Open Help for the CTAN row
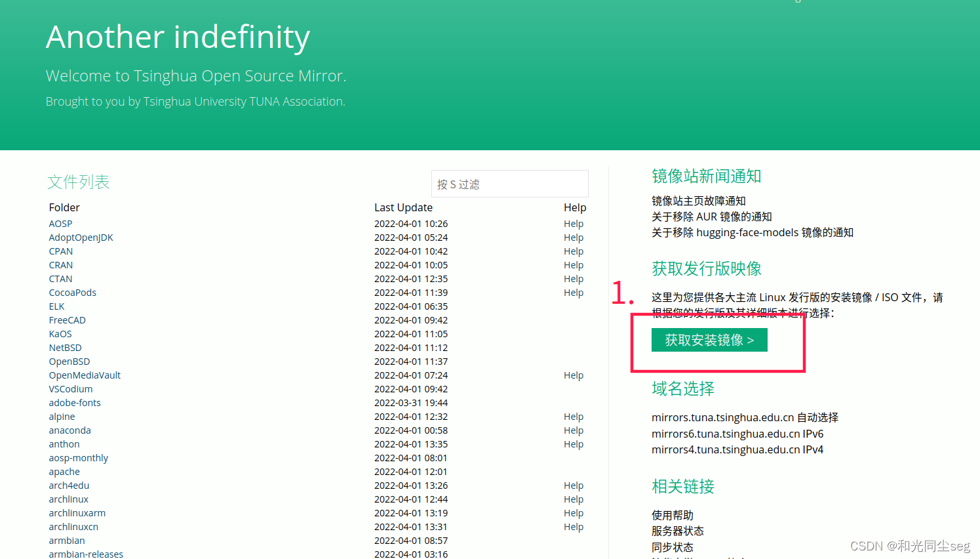Image resolution: width=980 pixels, height=559 pixels. tap(574, 279)
